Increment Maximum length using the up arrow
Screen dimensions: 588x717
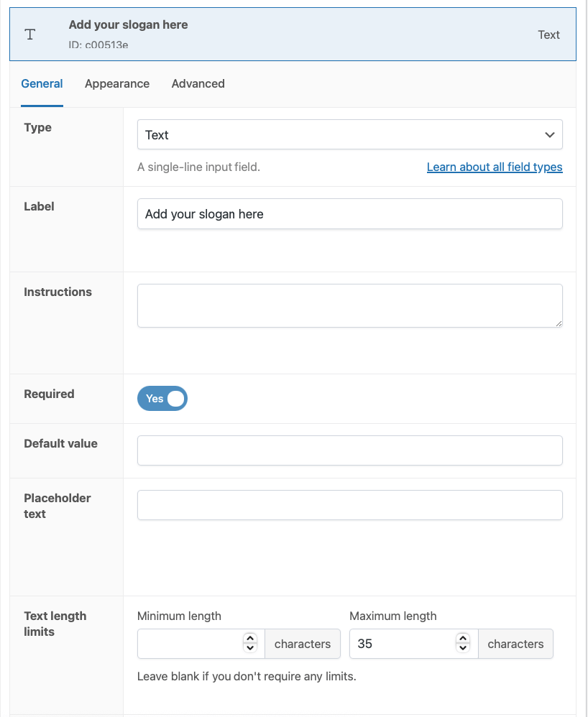click(x=463, y=639)
